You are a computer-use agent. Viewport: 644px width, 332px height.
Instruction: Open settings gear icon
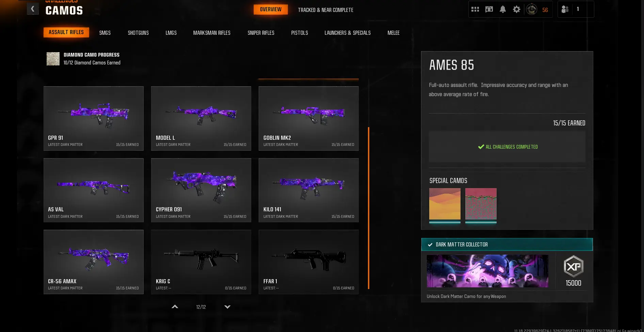[517, 10]
